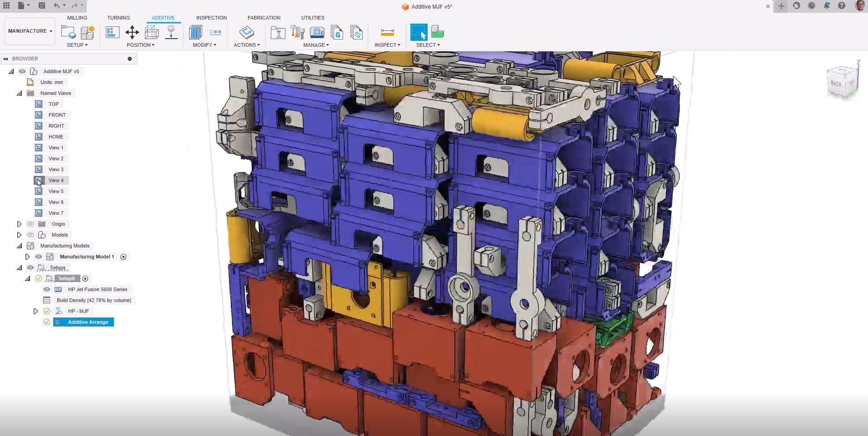Collapse the BROWSER panel with double arrows
This screenshot has width=868, height=436.
pyautogui.click(x=5, y=59)
